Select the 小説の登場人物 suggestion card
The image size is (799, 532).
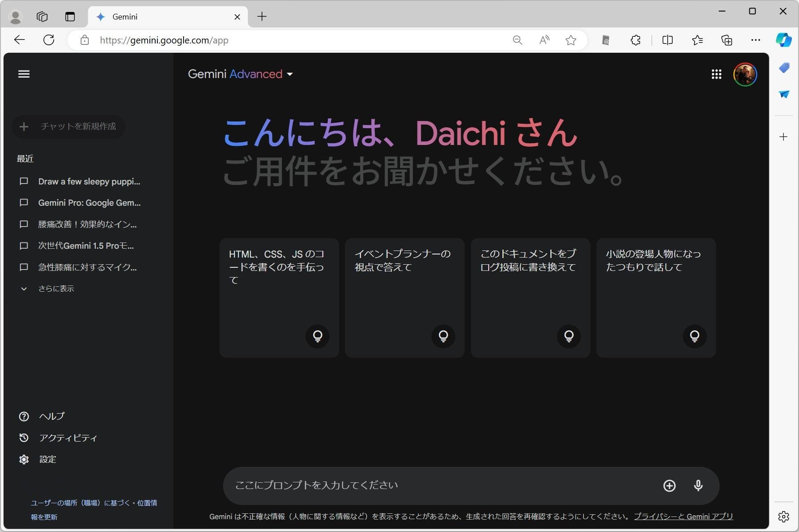656,298
